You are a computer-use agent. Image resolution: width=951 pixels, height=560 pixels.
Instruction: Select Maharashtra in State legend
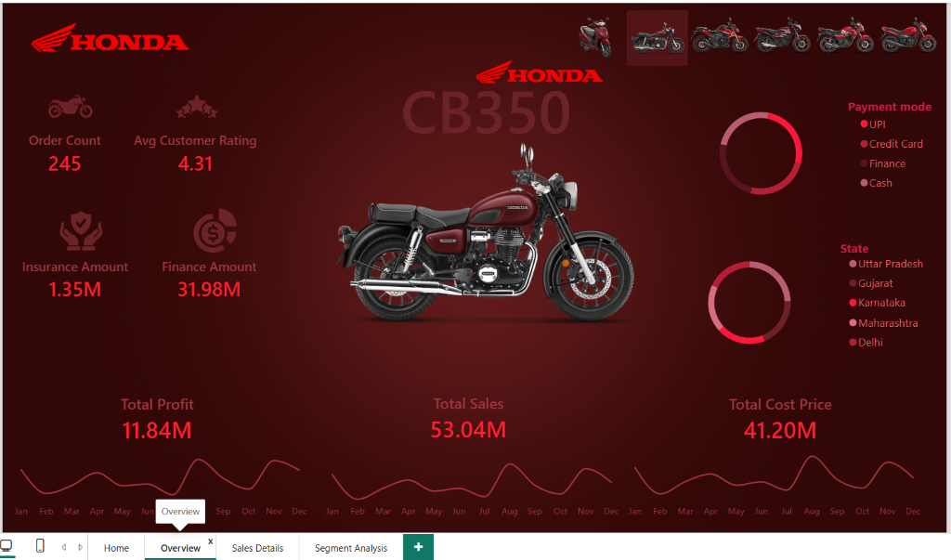coord(884,323)
